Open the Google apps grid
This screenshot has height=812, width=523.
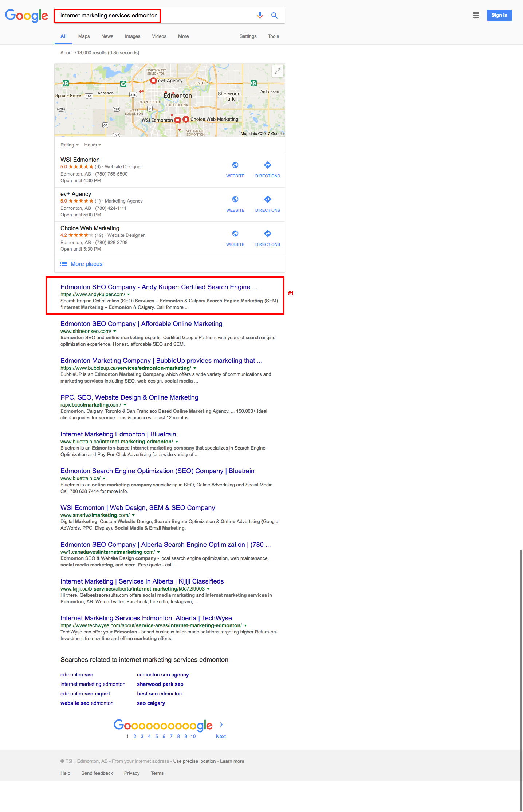476,15
